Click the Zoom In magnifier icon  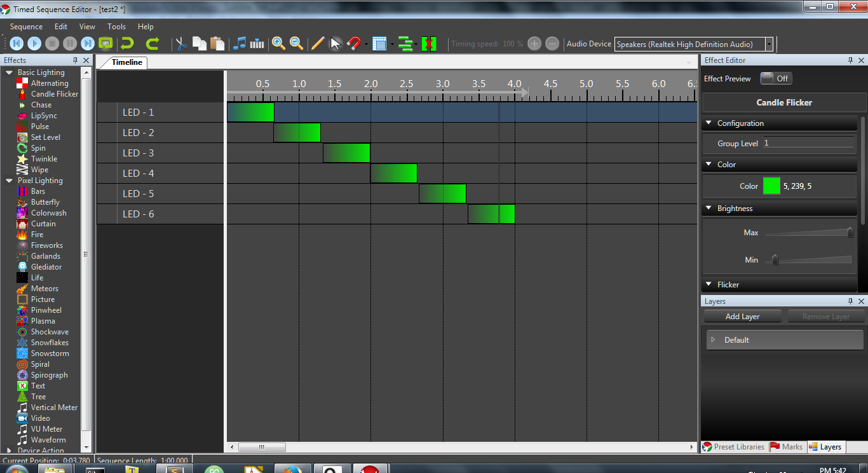pyautogui.click(x=278, y=44)
